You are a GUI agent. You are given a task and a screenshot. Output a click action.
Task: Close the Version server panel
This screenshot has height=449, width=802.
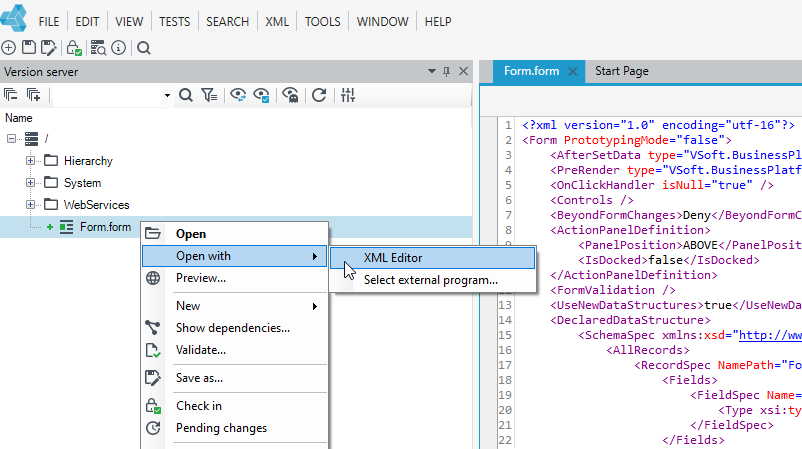tap(463, 72)
